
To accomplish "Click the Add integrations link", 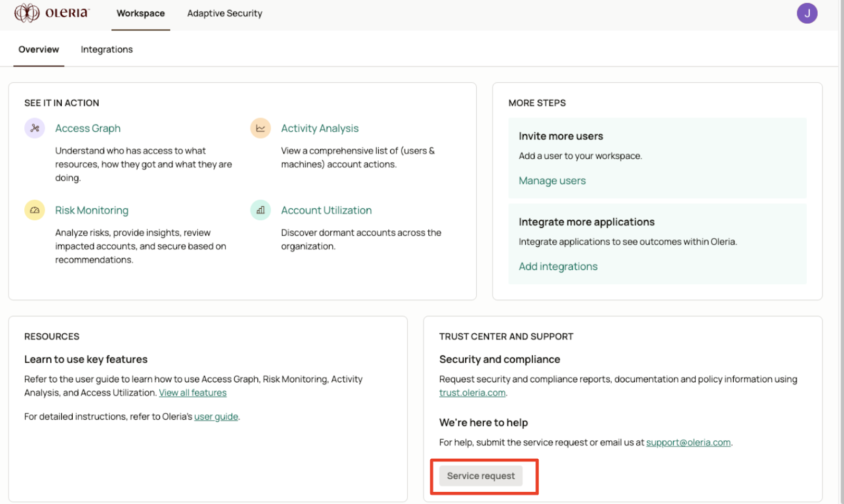I will pyautogui.click(x=558, y=266).
